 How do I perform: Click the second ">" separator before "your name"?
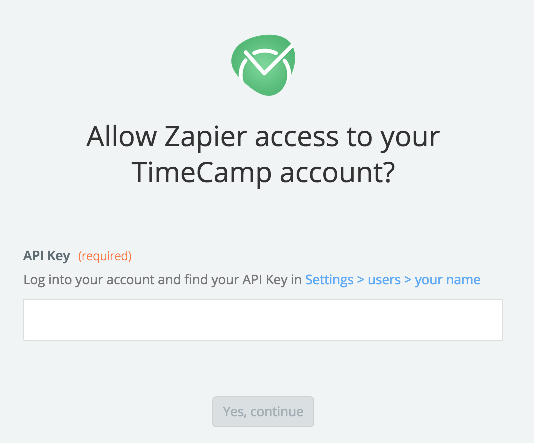[408, 280]
